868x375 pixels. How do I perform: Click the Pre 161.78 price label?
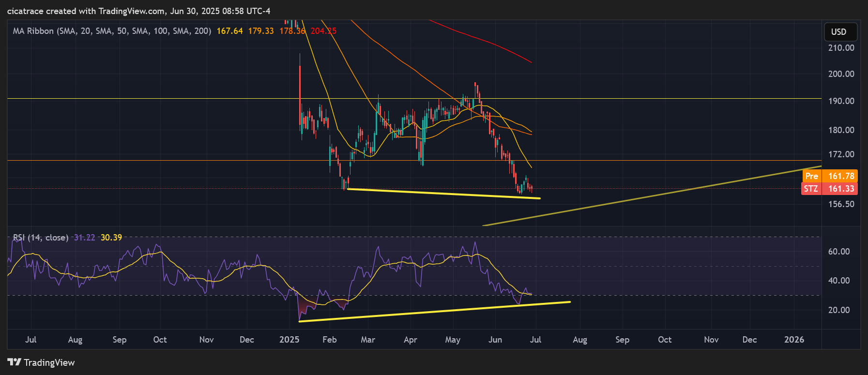830,176
